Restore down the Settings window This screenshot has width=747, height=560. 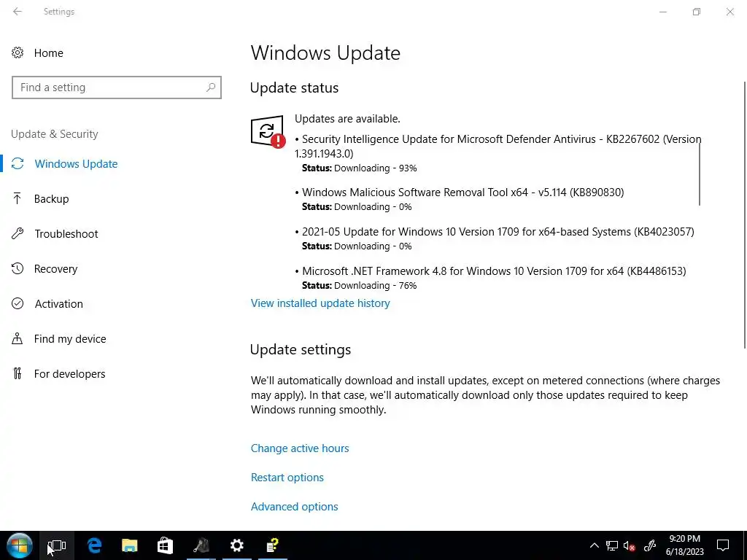697,12
